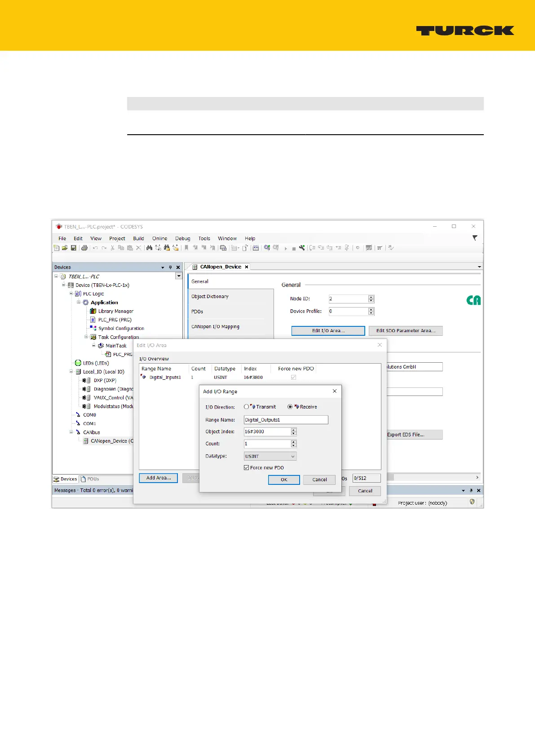Switch to POUs panel tab
This screenshot has height=756, width=535.
tap(90, 479)
